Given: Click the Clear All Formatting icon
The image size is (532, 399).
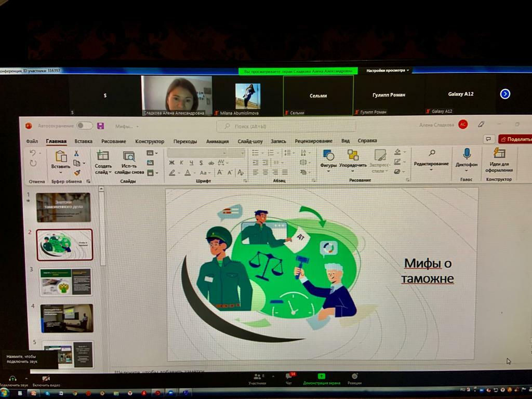Looking at the screenshot, I should tap(241, 172).
